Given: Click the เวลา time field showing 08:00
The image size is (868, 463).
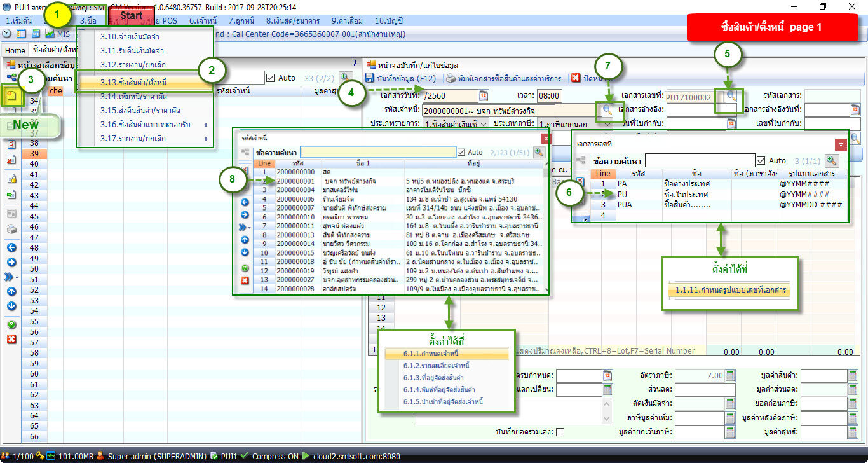Looking at the screenshot, I should [x=549, y=96].
